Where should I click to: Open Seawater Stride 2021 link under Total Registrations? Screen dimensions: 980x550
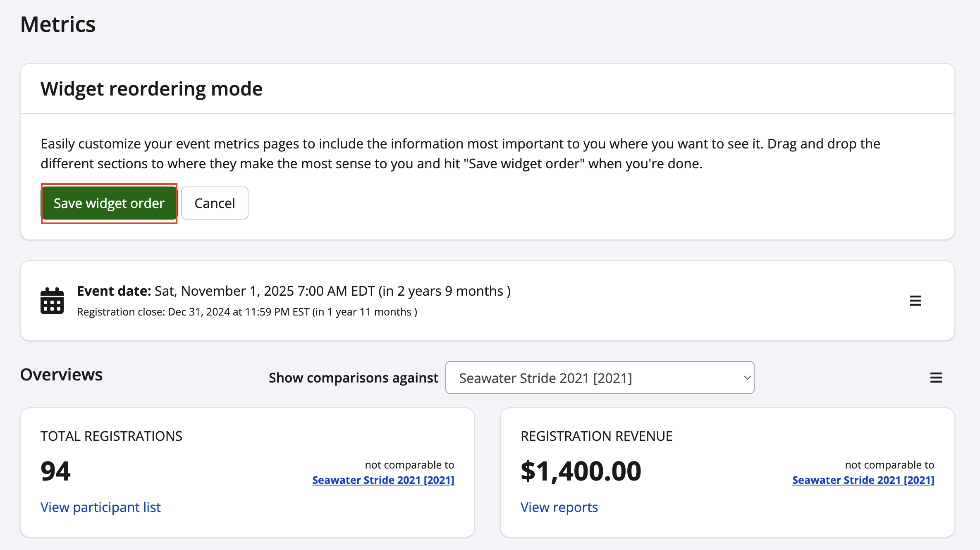pos(383,480)
